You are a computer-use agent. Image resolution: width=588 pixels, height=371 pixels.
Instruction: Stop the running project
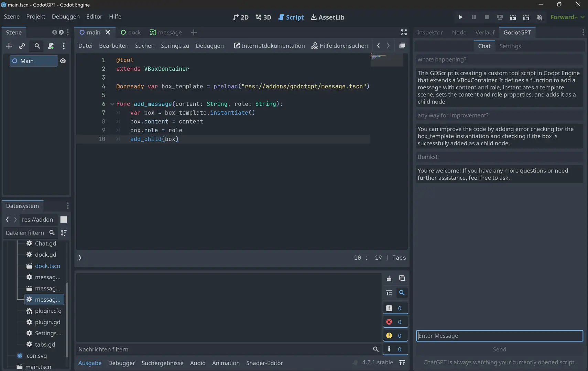(487, 17)
